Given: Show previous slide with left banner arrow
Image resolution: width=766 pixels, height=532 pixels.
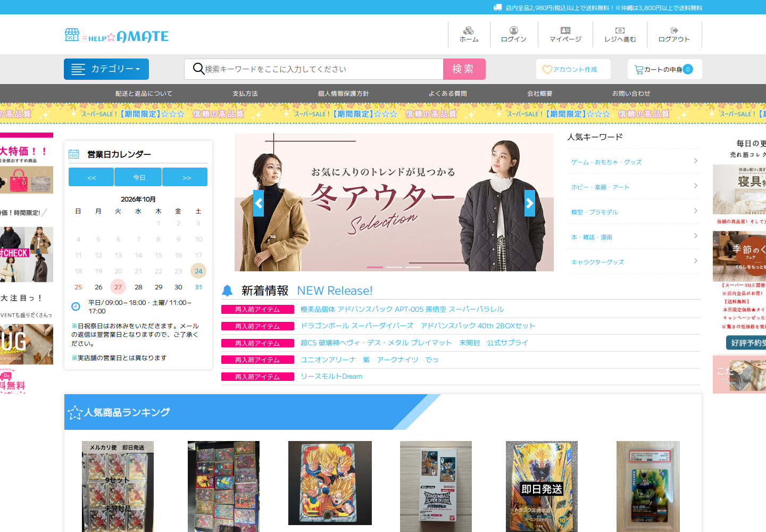Looking at the screenshot, I should (x=259, y=203).
